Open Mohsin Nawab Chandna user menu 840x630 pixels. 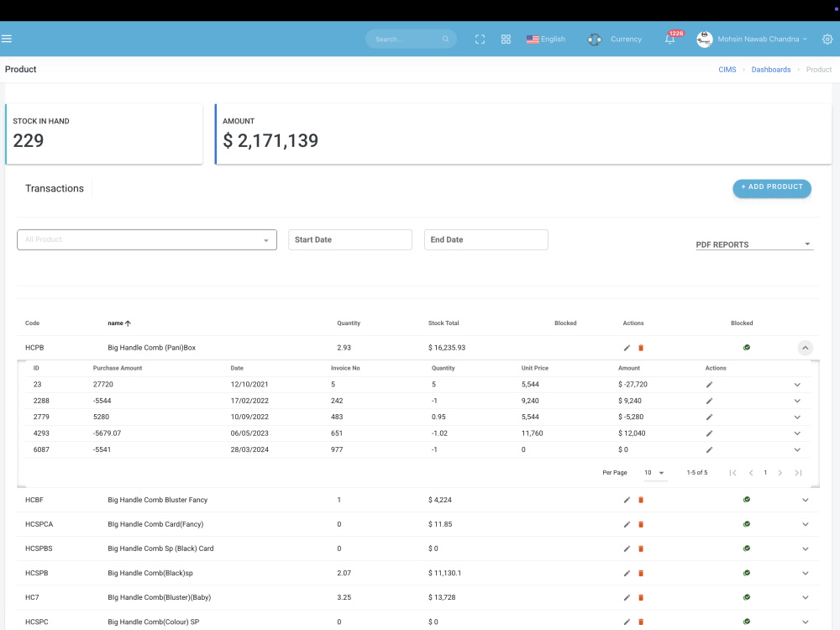point(762,39)
